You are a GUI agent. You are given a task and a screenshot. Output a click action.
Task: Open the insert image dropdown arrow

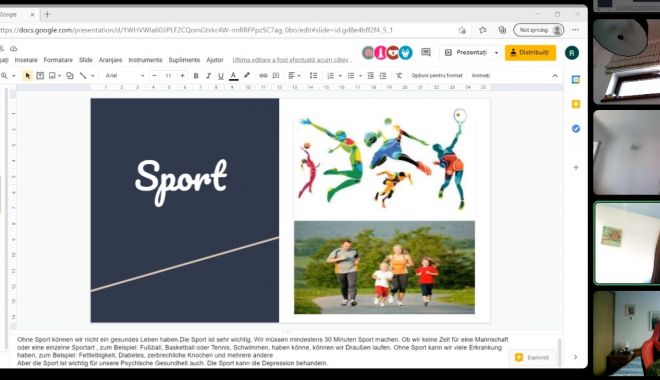[x=59, y=76]
